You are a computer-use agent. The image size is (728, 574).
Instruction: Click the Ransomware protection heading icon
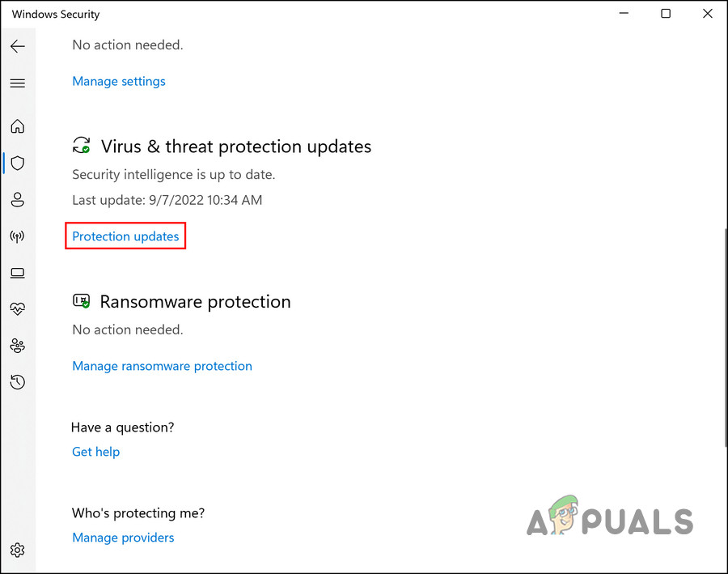point(82,301)
